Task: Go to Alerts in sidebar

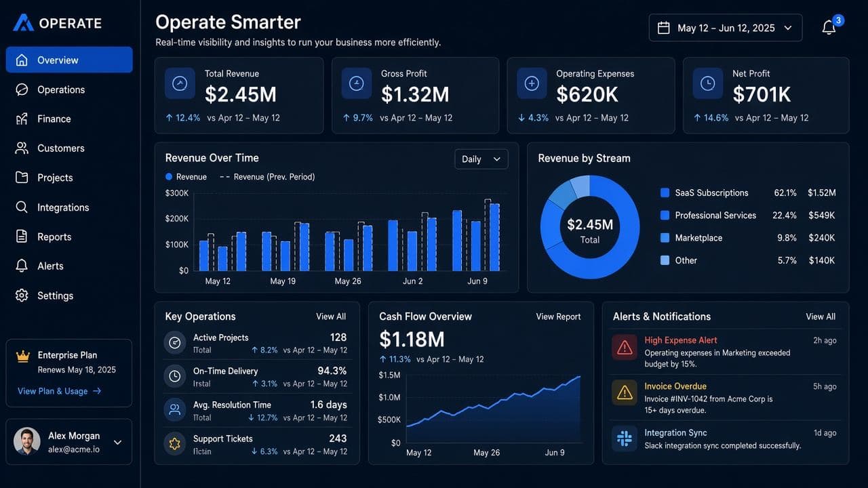Action: 69,266
